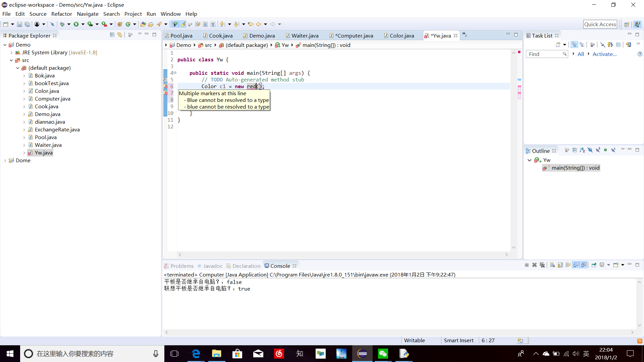Collapse the src folder node
Viewport: 644px width, 362px height.
[x=11, y=60]
